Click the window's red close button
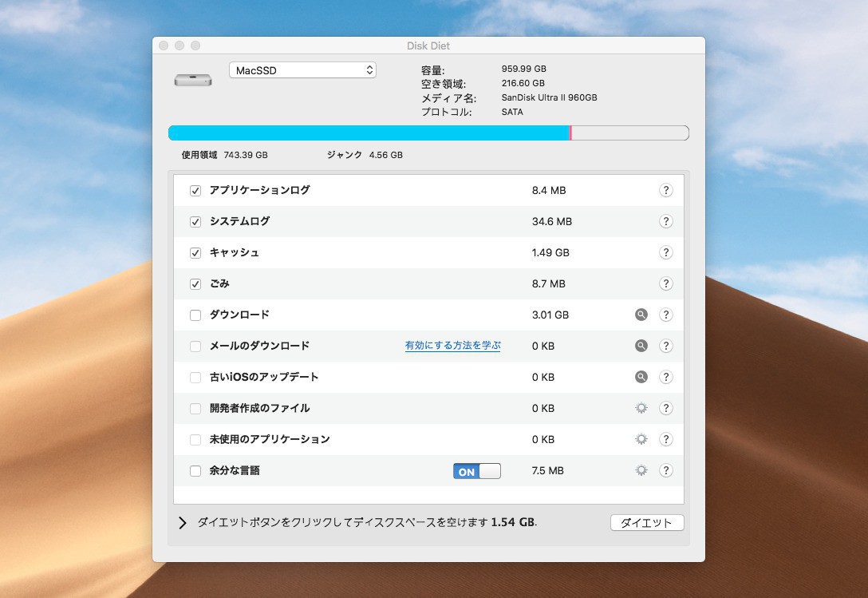This screenshot has height=598, width=868. point(164,46)
